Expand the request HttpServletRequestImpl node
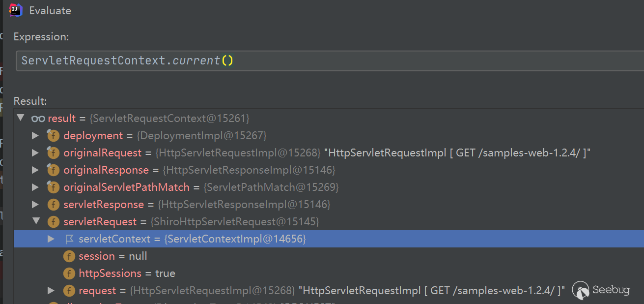 pyautogui.click(x=51, y=291)
